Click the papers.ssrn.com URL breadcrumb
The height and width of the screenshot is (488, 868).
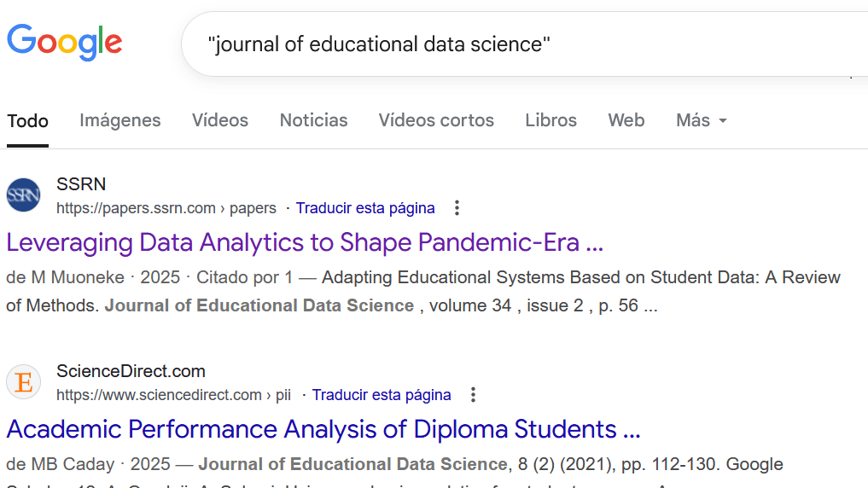(166, 208)
